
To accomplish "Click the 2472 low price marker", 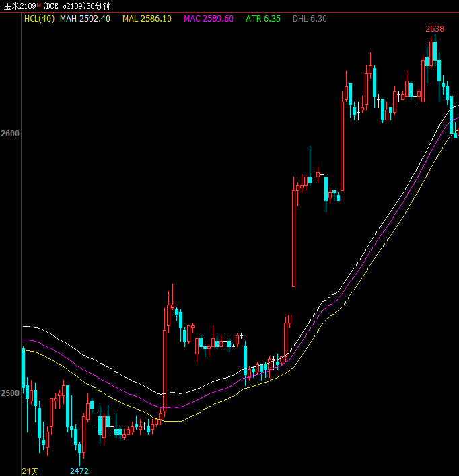I will point(79,471).
